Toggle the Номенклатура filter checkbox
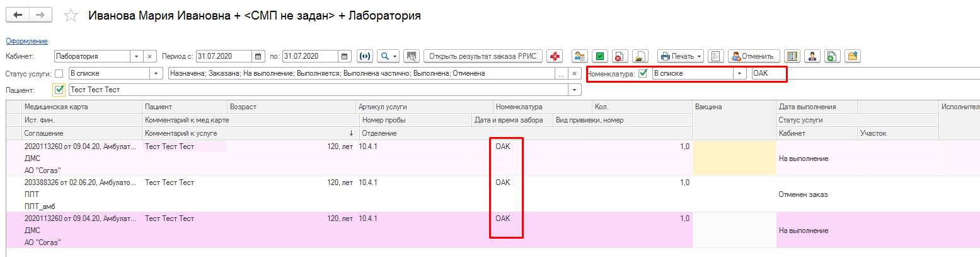980x257 pixels. click(x=643, y=73)
